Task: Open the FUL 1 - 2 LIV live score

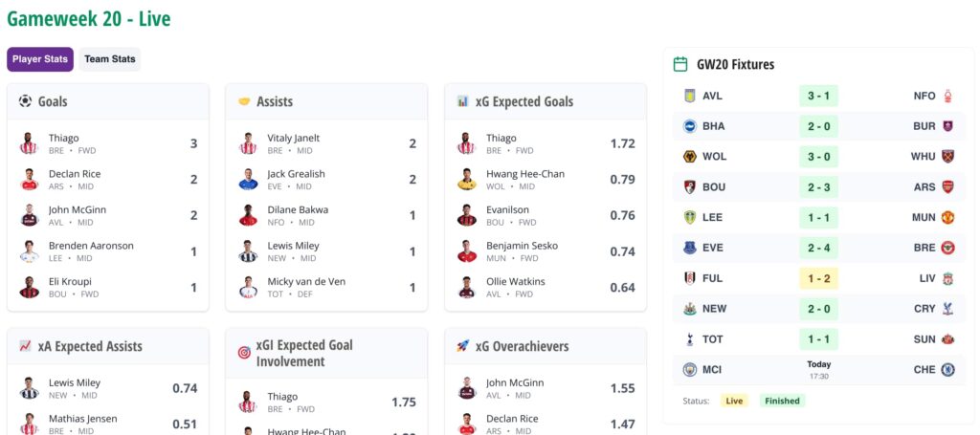Action: (x=818, y=278)
